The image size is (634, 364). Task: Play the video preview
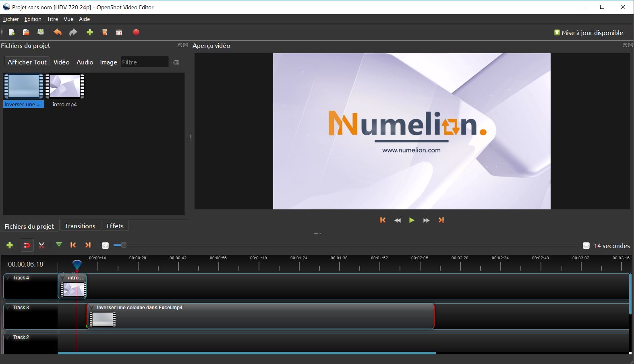click(412, 220)
